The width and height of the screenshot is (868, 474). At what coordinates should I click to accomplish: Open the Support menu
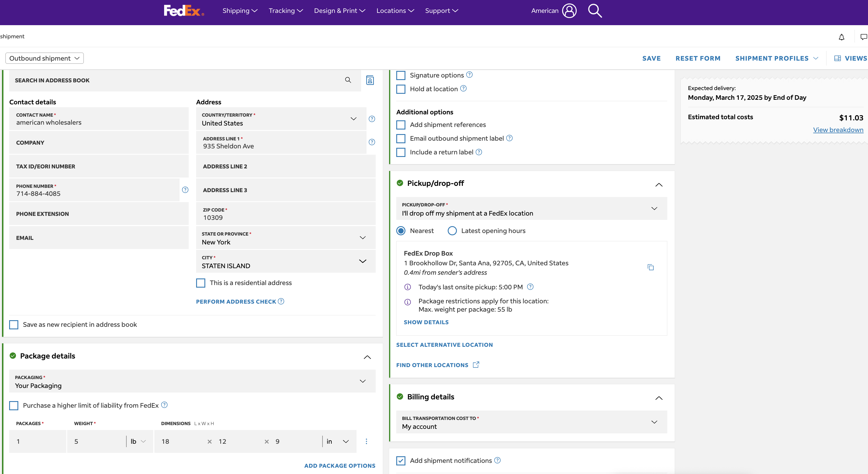[442, 11]
